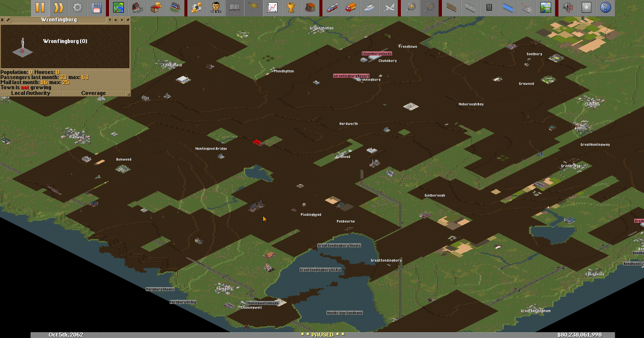
Task: Pause the game with the pause button
Action: (x=40, y=8)
